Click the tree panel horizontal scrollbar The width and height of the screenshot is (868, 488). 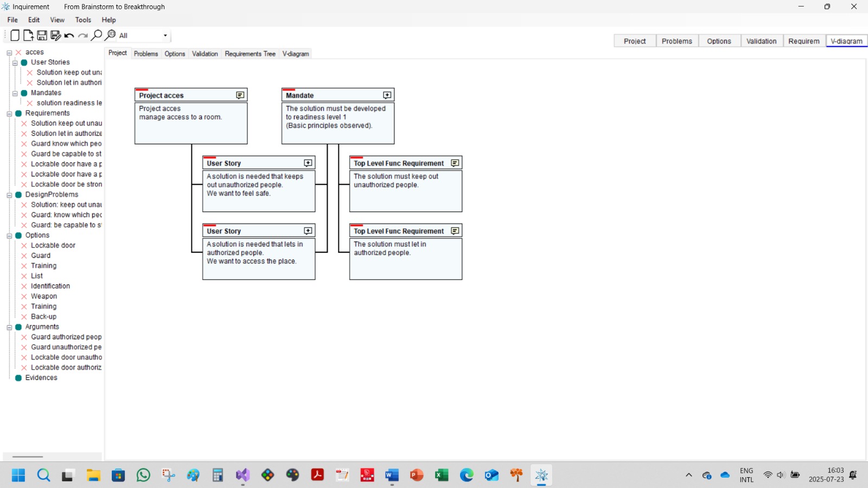click(27, 457)
